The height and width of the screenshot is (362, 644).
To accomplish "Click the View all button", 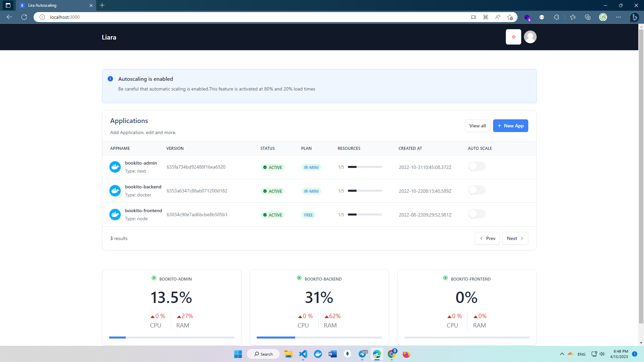I will [x=477, y=126].
